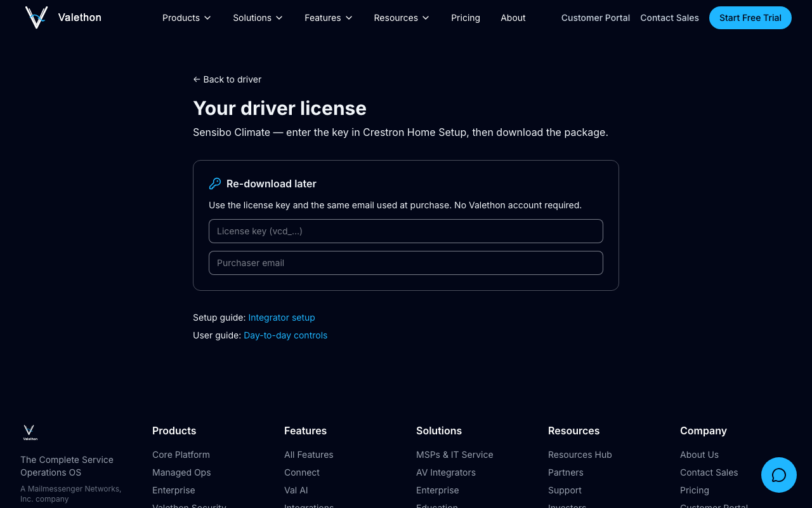Click the footer Resources column heading
The width and height of the screenshot is (812, 508).
[574, 431]
